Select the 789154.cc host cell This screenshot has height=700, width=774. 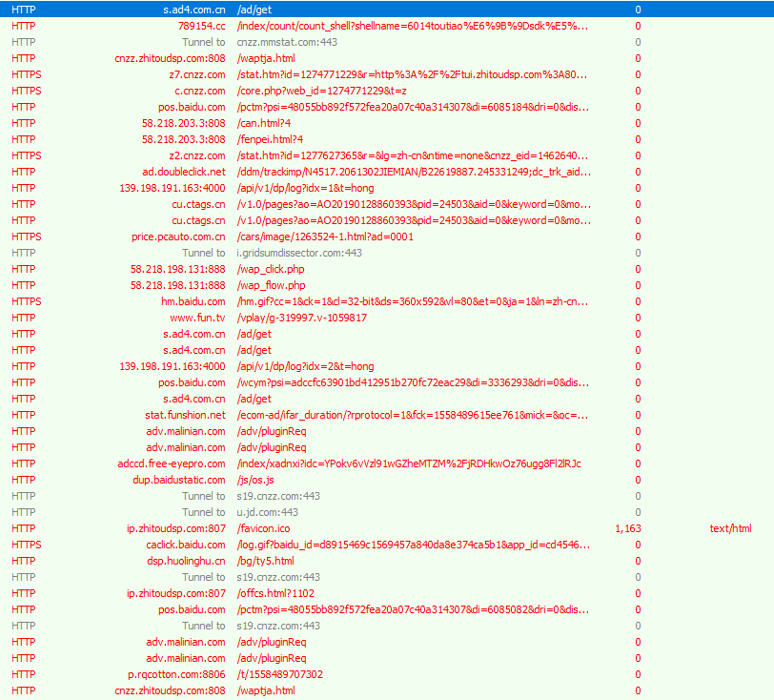pyautogui.click(x=201, y=26)
